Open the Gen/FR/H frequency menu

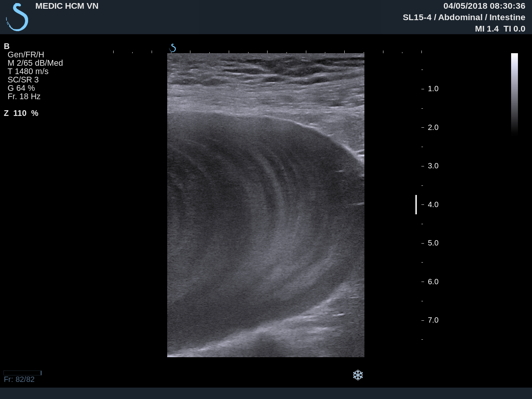click(26, 54)
